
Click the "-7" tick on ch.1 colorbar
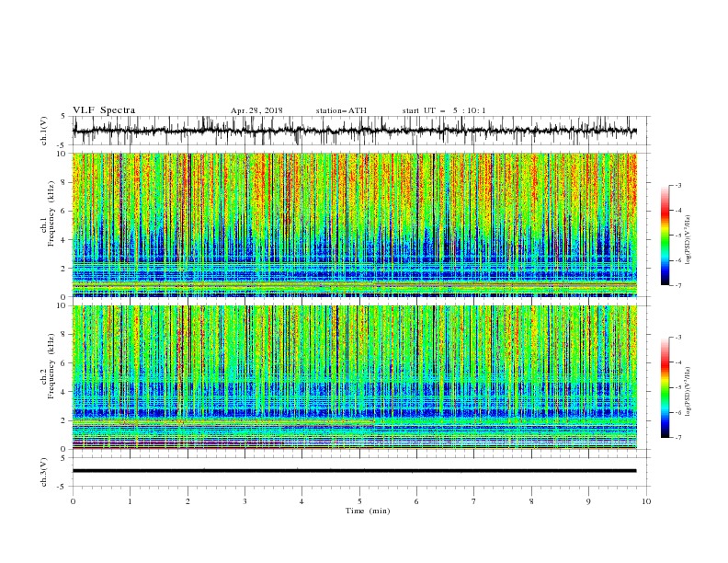pos(678,285)
